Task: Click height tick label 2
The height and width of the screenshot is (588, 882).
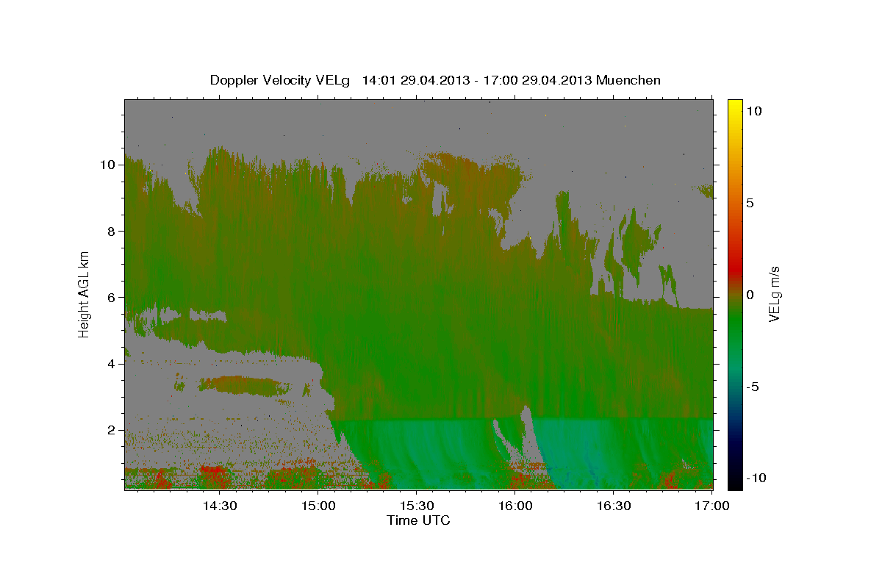Action: coord(112,429)
